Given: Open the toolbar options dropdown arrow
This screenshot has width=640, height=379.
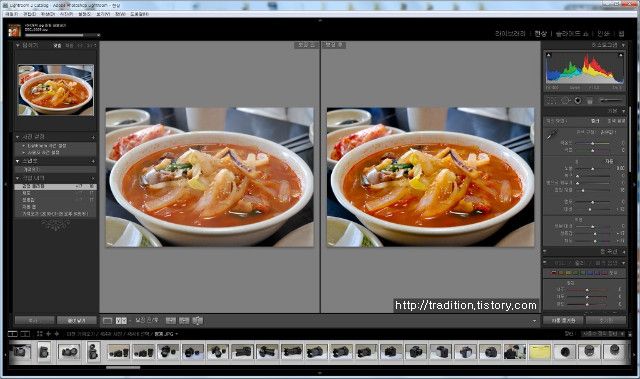Looking at the screenshot, I should click(534, 321).
